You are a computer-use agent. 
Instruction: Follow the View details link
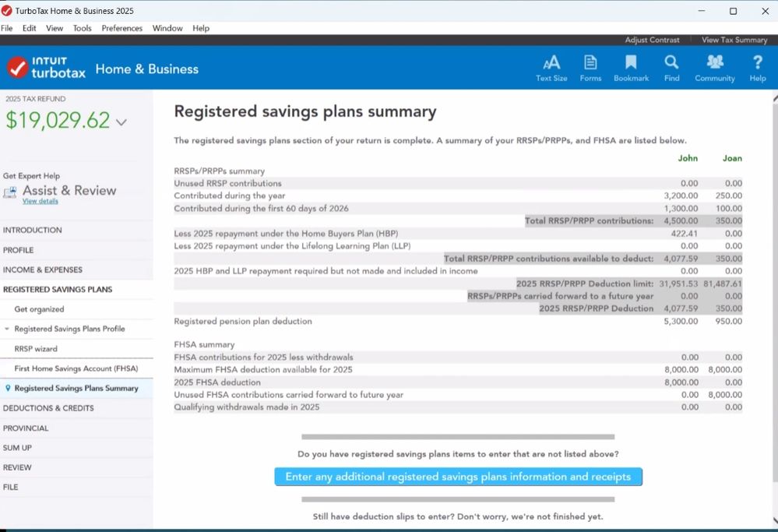[40, 202]
